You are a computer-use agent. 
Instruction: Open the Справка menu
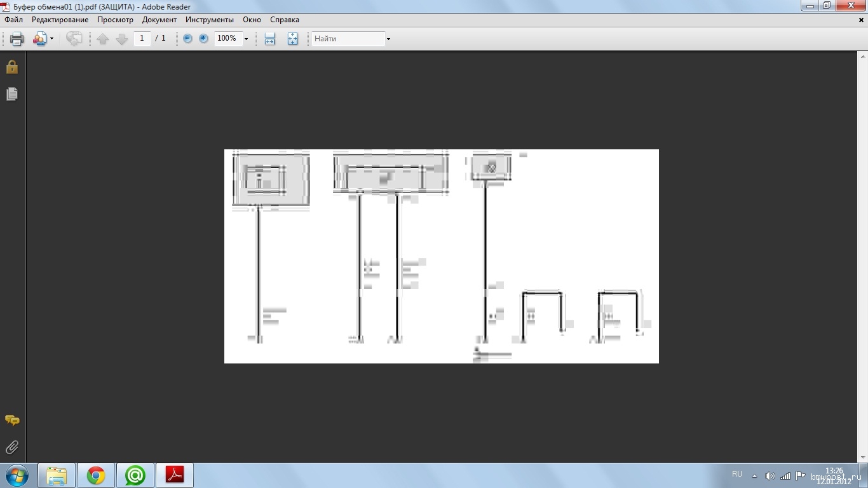point(285,20)
